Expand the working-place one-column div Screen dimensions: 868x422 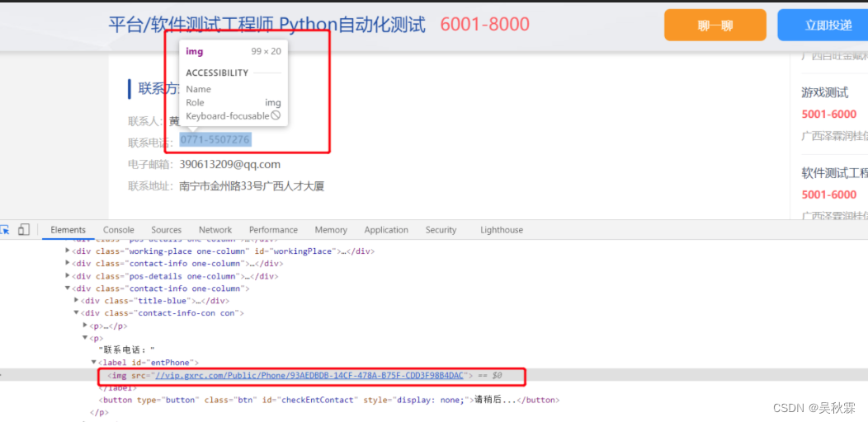pos(68,251)
